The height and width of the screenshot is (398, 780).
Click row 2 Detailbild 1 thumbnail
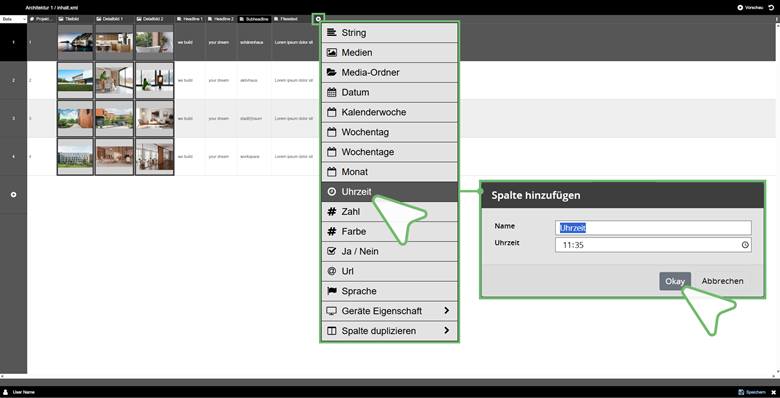click(114, 80)
